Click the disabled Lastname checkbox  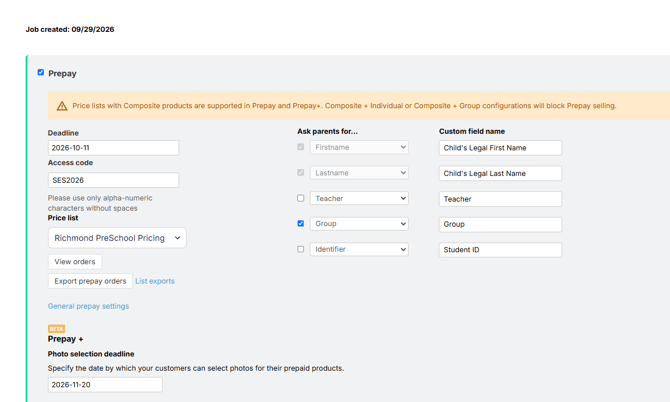[x=301, y=173]
